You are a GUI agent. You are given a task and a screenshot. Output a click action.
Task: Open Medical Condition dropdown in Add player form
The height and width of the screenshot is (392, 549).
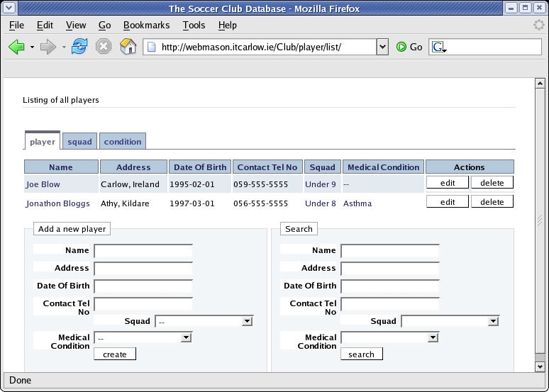186,337
